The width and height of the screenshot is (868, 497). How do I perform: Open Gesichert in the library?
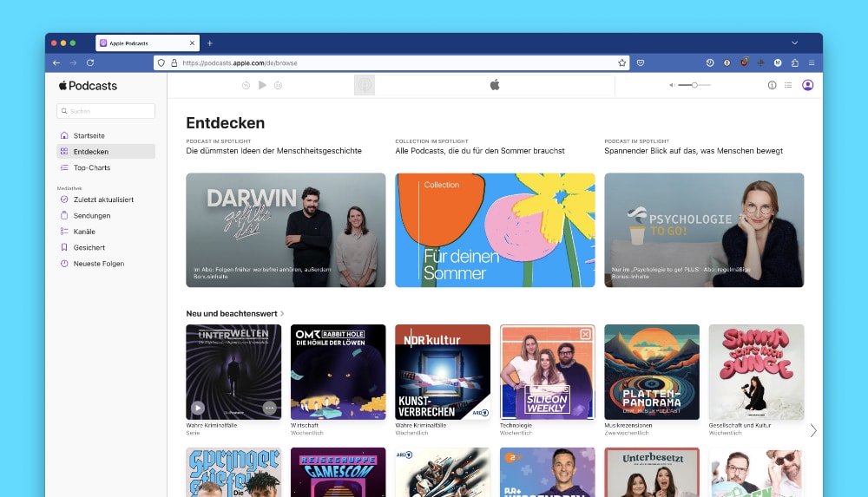106,248
